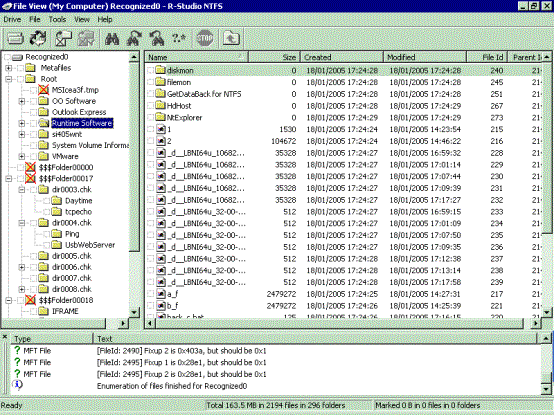This screenshot has width=554, height=415.
Task: Expand the VMware node
Action: tap(22, 156)
